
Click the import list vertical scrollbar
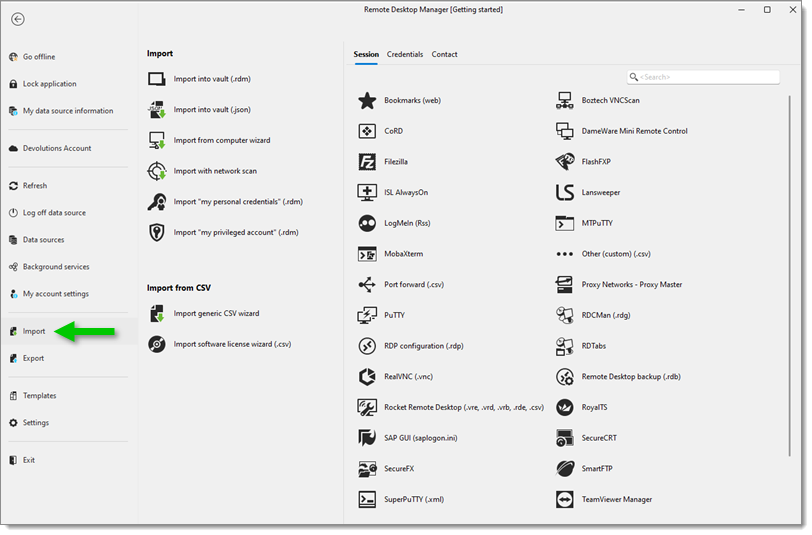coord(789,276)
